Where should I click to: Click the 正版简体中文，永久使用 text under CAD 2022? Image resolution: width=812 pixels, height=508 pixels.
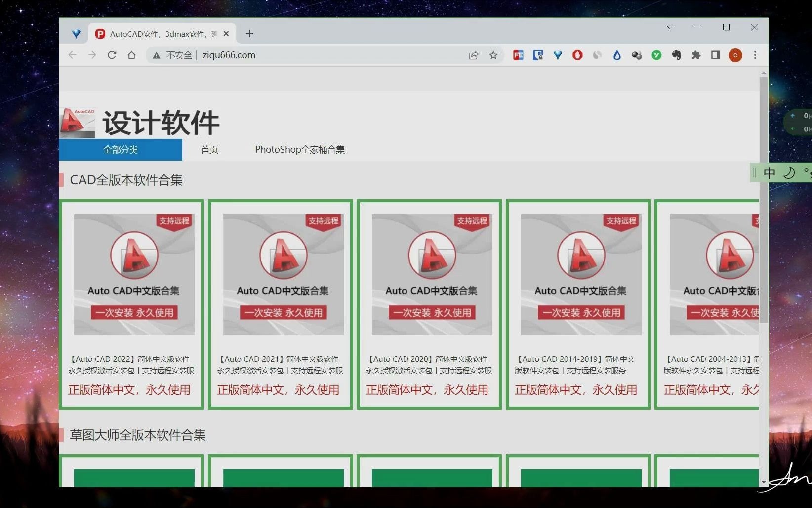coord(129,390)
